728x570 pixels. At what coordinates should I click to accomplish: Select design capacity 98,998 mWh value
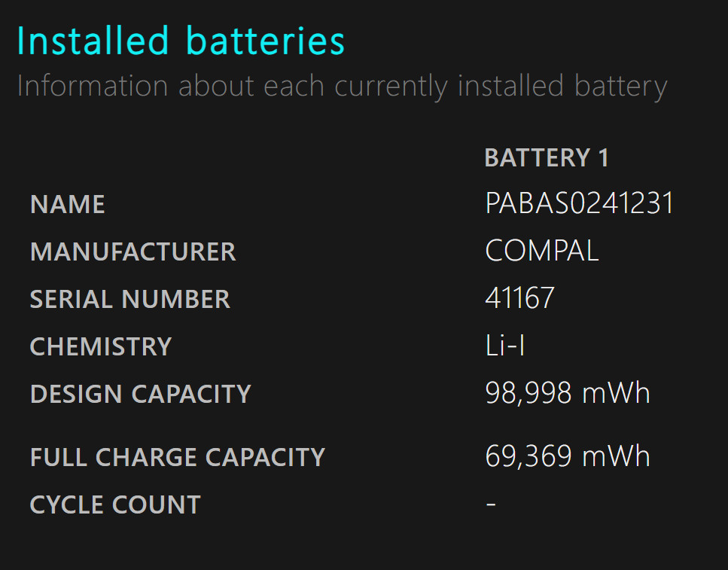[x=568, y=393]
